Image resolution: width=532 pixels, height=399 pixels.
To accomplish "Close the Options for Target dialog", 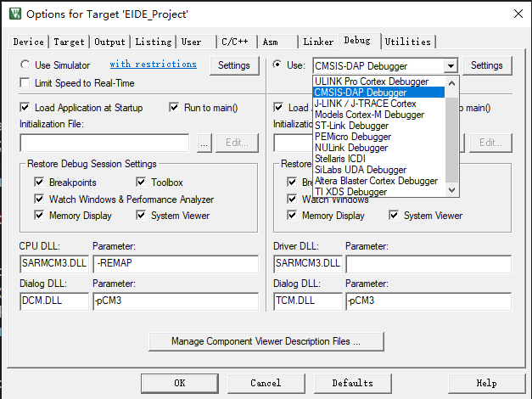I will click(518, 14).
